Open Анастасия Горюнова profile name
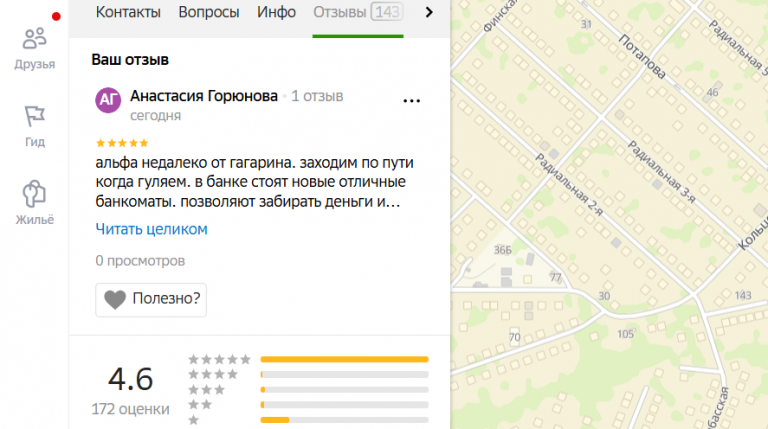Screen dimensions: 768x429 (204, 96)
